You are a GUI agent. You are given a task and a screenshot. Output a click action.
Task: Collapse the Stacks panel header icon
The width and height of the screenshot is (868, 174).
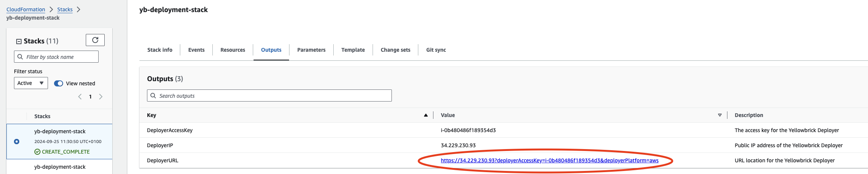19,42
